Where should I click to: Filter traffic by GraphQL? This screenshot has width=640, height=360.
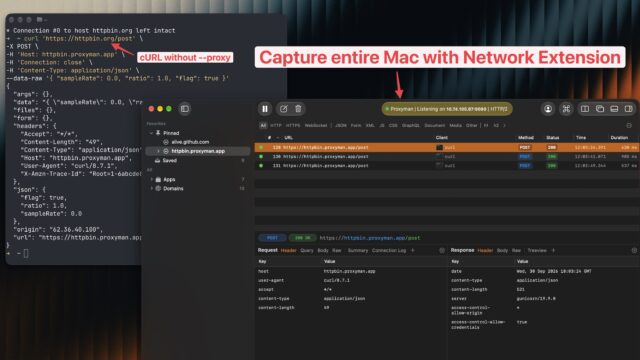tap(411, 125)
